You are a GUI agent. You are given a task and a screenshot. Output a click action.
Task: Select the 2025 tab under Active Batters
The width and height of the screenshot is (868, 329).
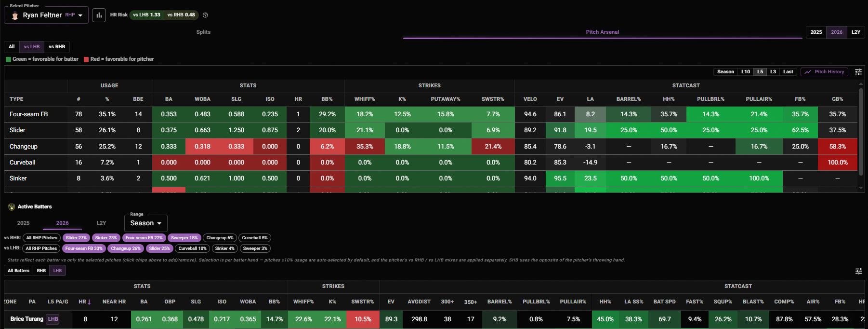[23, 223]
